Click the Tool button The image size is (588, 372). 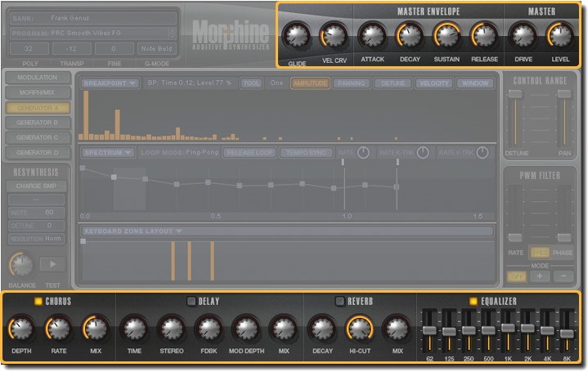tap(251, 83)
